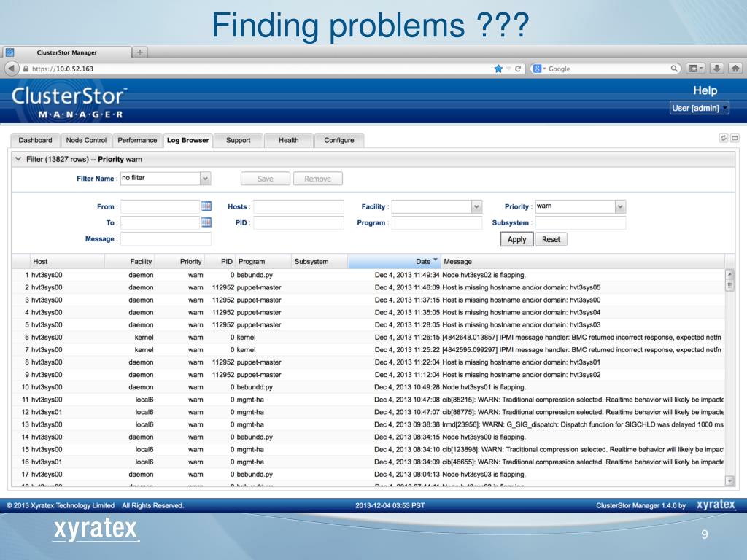Switch to the Dashboard tab

pos(35,140)
